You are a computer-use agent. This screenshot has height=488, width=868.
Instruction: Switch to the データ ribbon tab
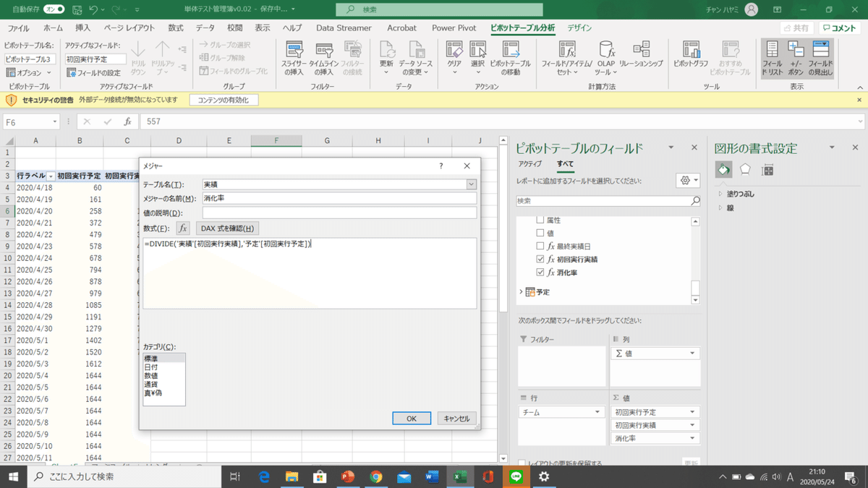[x=205, y=28]
